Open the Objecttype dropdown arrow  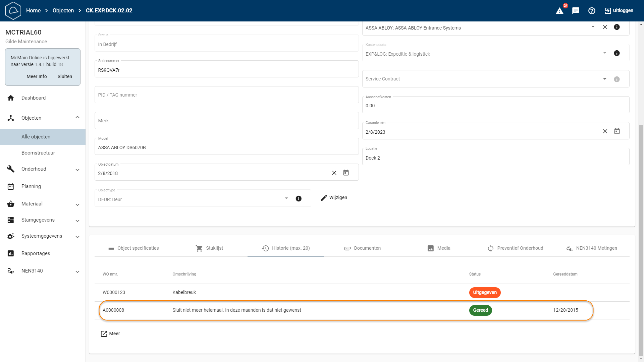coord(286,198)
